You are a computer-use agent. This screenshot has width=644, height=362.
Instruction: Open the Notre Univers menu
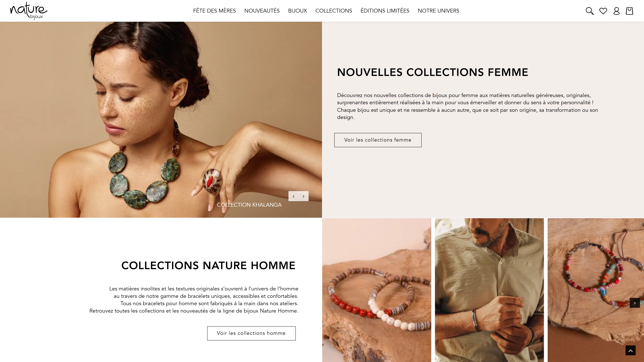click(x=438, y=11)
